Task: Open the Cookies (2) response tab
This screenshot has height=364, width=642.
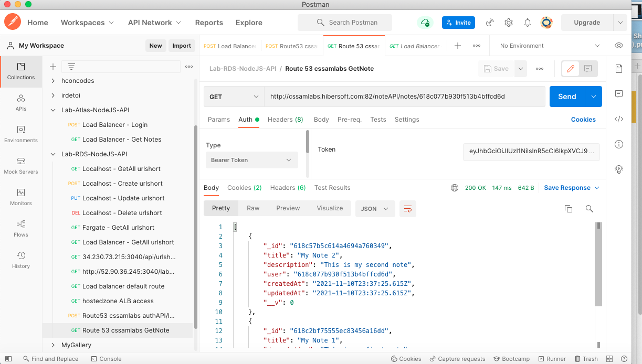Action: click(x=245, y=188)
